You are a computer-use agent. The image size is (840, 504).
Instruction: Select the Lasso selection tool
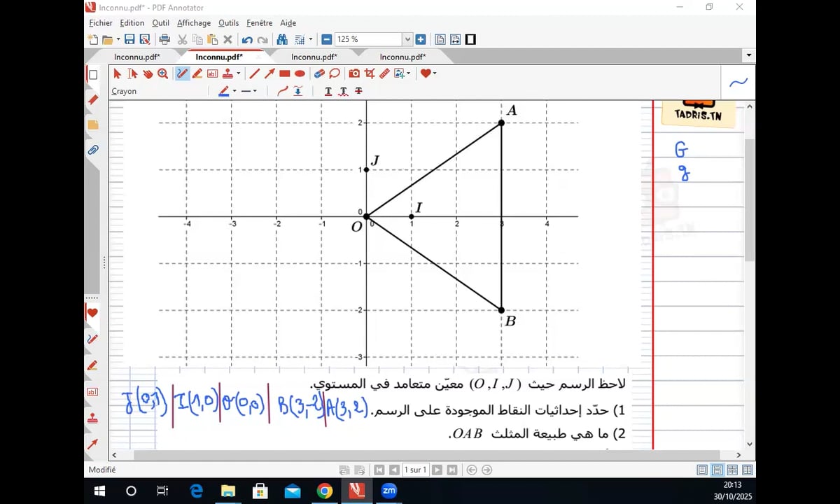coord(335,73)
